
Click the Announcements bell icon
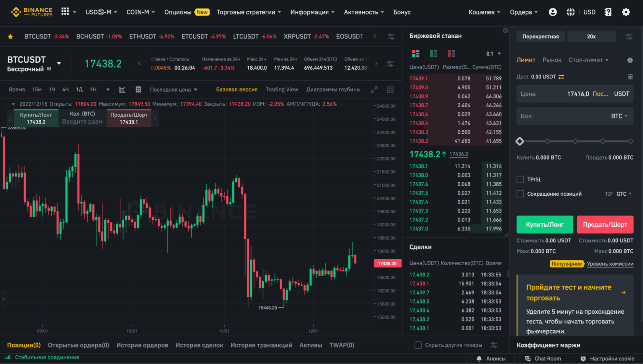(479, 359)
